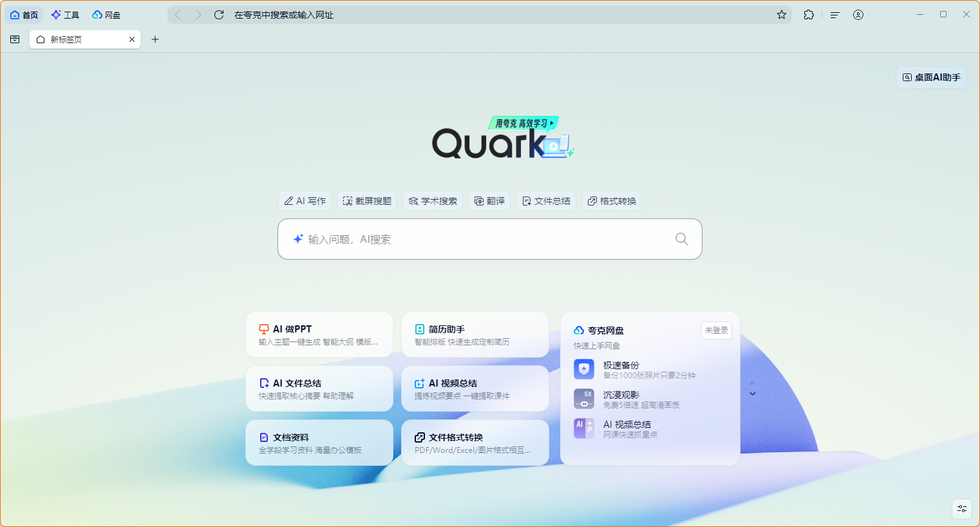Open the tab list icon beside tabs
This screenshot has width=980, height=527.
pyautogui.click(x=15, y=39)
